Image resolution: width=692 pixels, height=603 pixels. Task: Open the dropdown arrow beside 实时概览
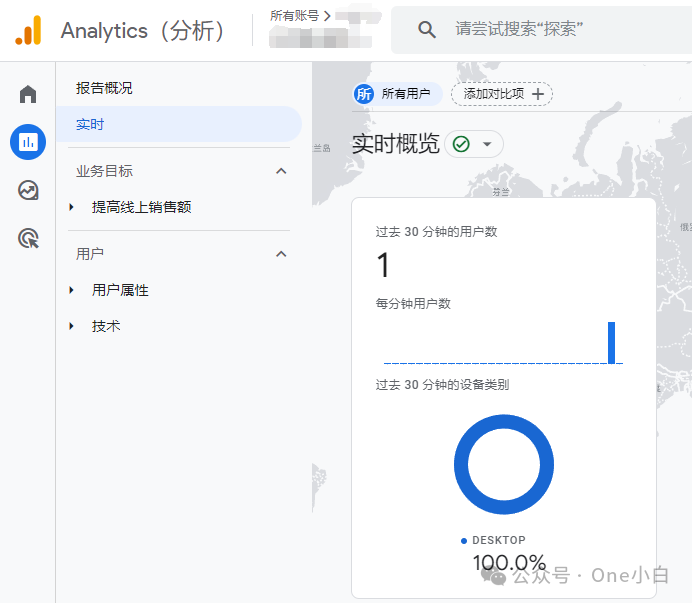487,144
